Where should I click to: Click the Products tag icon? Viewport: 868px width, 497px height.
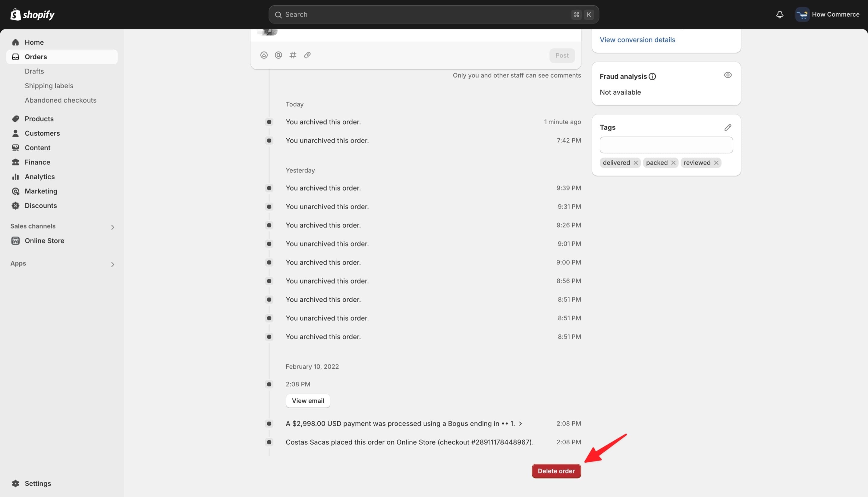pyautogui.click(x=15, y=119)
